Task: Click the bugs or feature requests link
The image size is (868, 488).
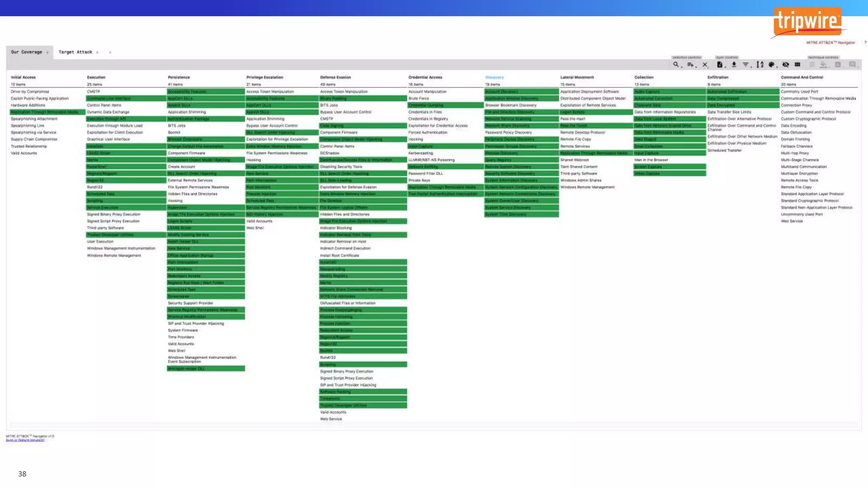Action: tap(25, 440)
